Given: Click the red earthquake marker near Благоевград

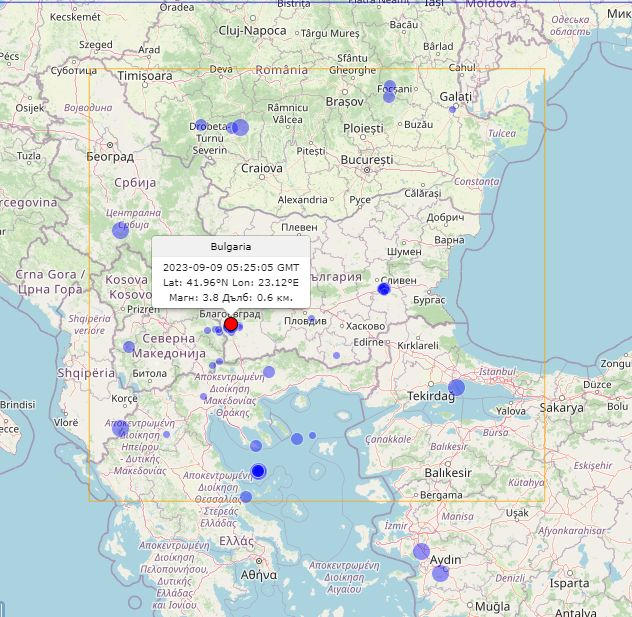Looking at the screenshot, I should pos(231,324).
